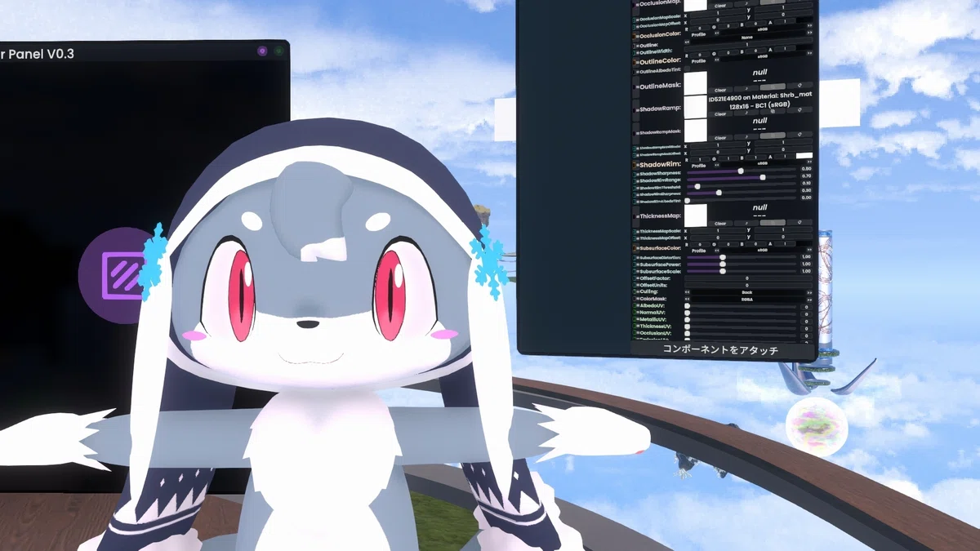Click the OutlineWidth value field
This screenshot has height=551, width=980.
(x=748, y=45)
